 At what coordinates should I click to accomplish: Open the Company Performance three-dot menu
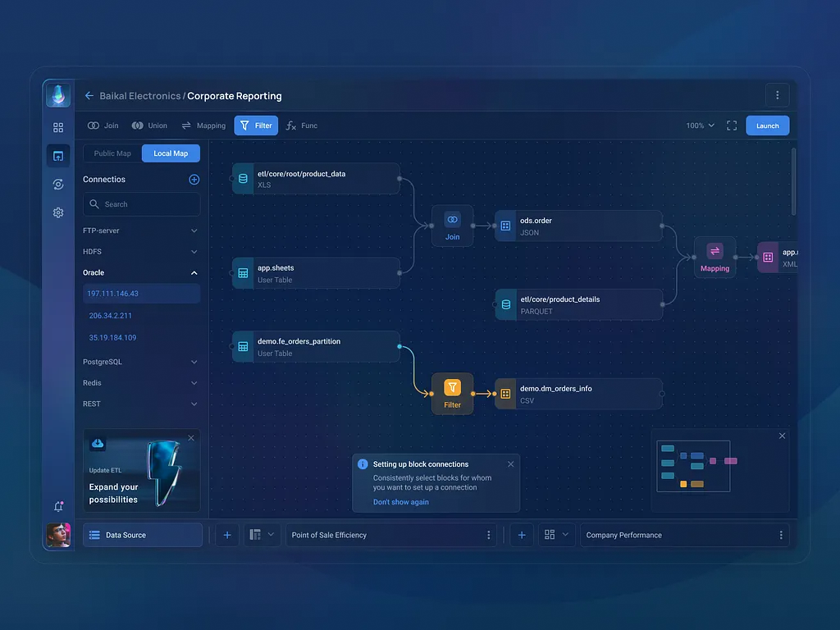(x=781, y=535)
